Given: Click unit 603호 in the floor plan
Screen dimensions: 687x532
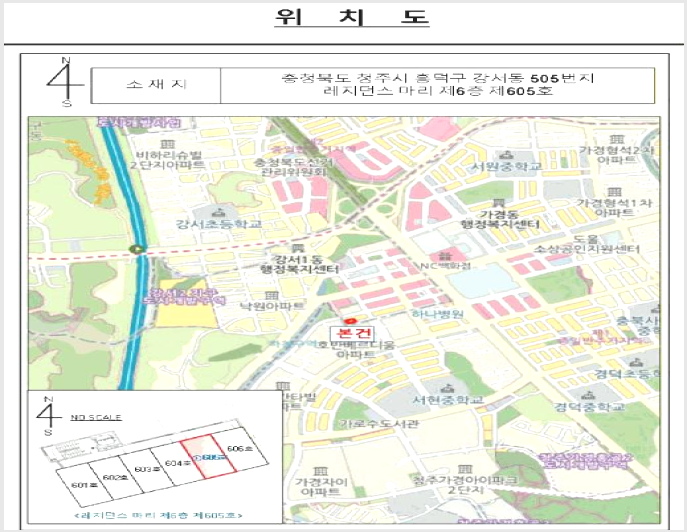Looking at the screenshot, I should point(146,469).
